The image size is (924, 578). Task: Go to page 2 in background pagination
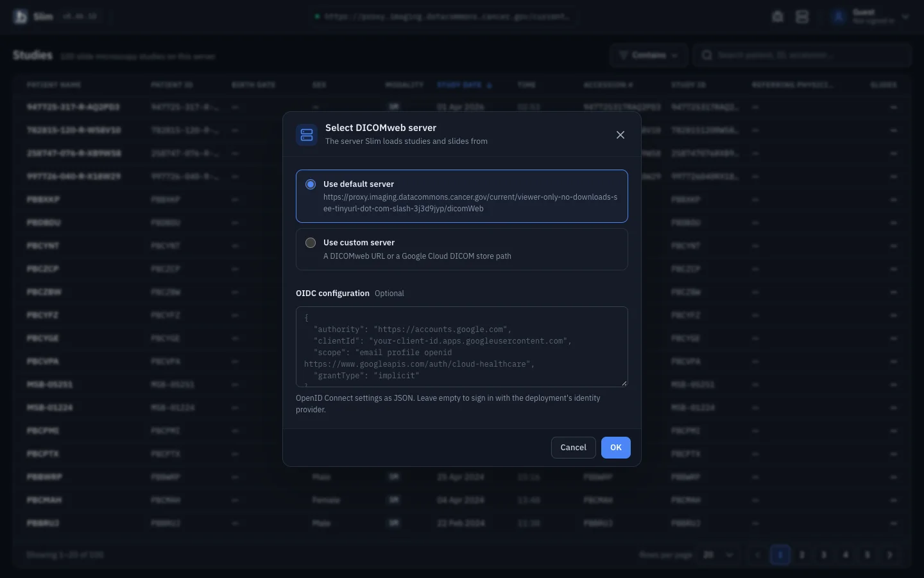coord(802,555)
